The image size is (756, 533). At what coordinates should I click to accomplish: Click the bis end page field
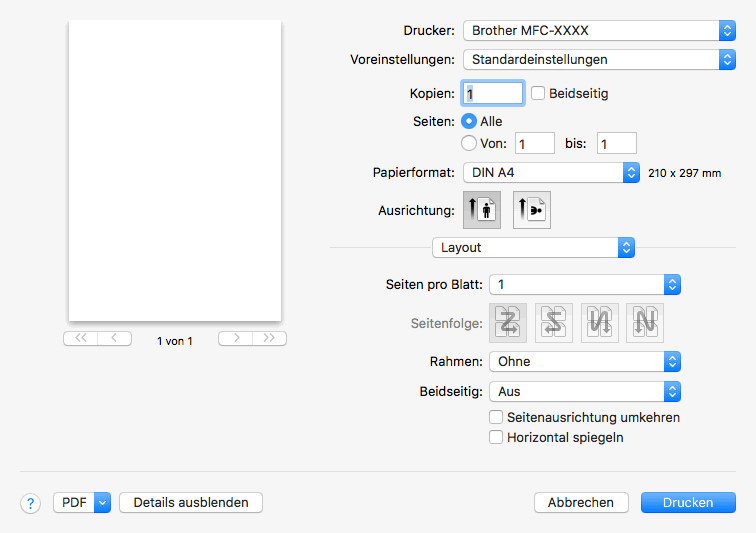617,143
